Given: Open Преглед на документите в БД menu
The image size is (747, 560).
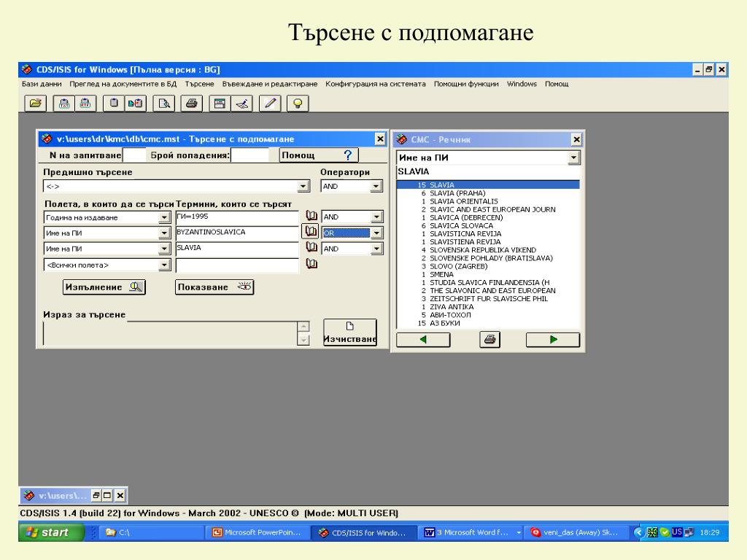Looking at the screenshot, I should (123, 84).
